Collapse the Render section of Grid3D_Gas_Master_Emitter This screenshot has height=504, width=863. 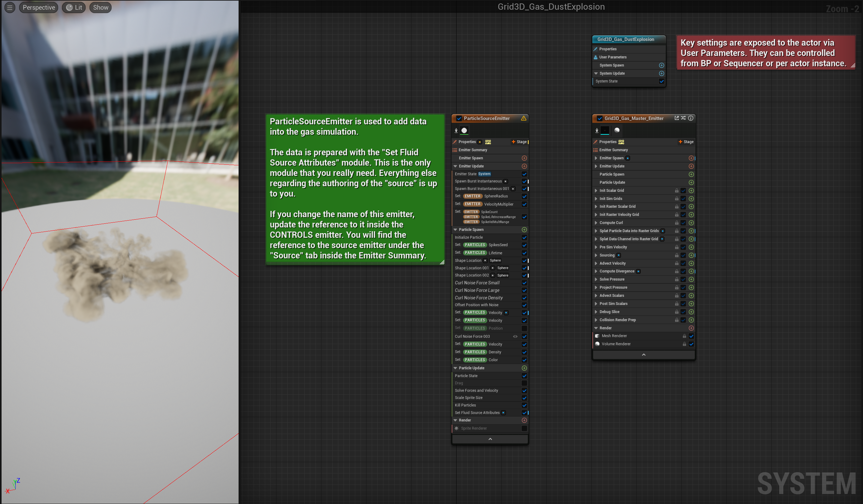tap(596, 328)
